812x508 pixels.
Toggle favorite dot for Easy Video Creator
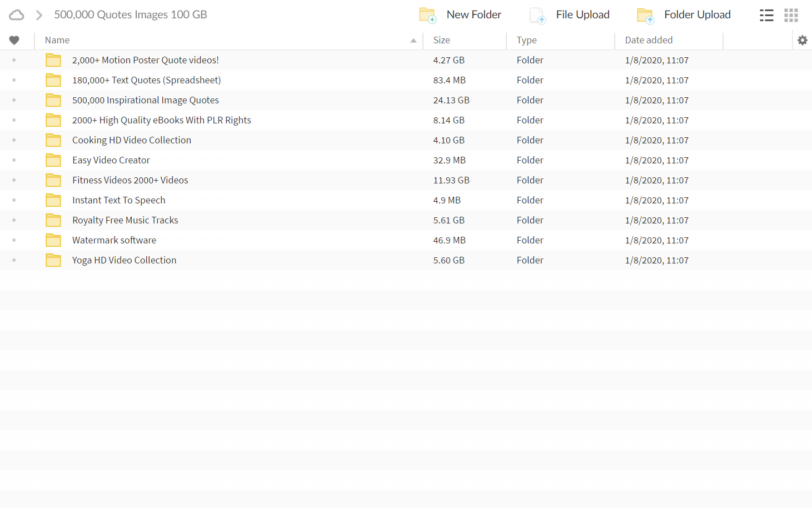pos(14,160)
